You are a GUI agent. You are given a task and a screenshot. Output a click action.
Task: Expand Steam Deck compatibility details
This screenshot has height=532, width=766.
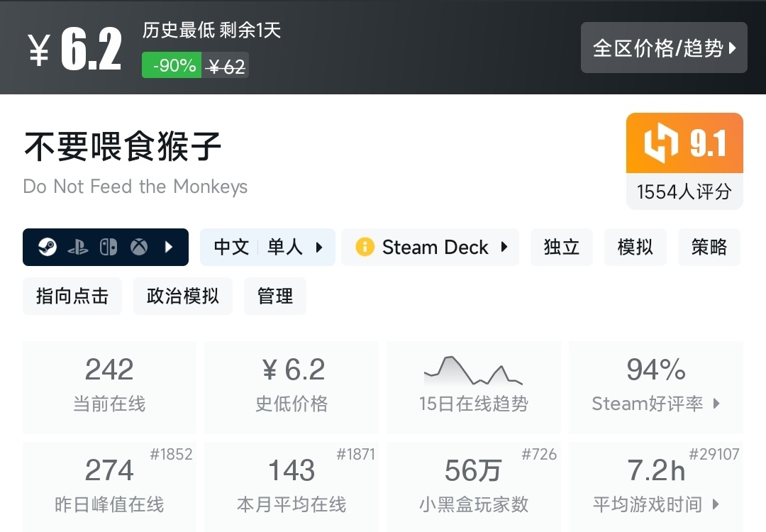point(504,248)
